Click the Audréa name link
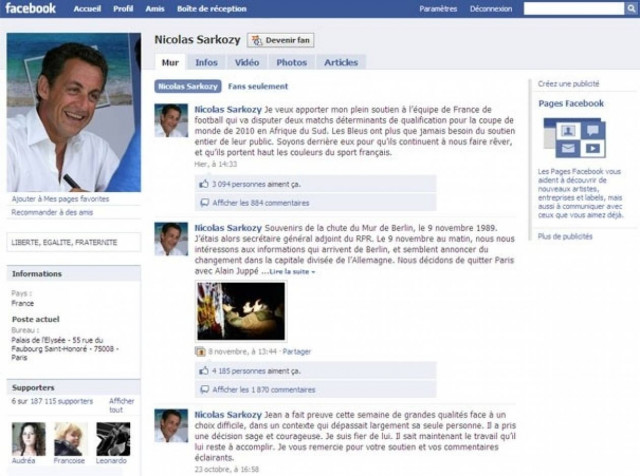This screenshot has height=476, width=640. pyautogui.click(x=23, y=460)
